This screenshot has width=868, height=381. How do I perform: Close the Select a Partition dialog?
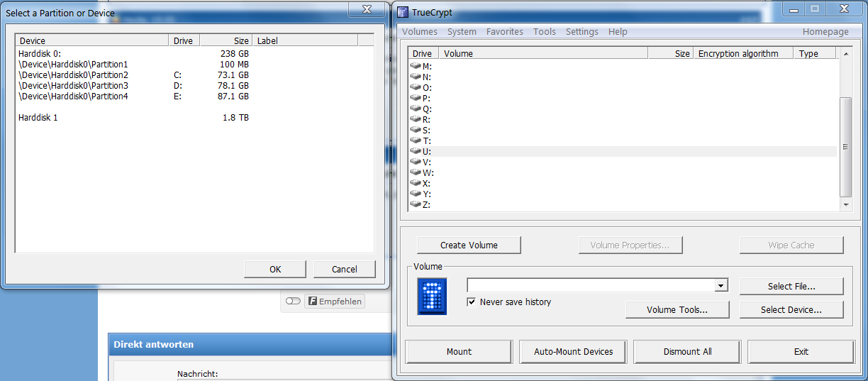pyautogui.click(x=367, y=9)
